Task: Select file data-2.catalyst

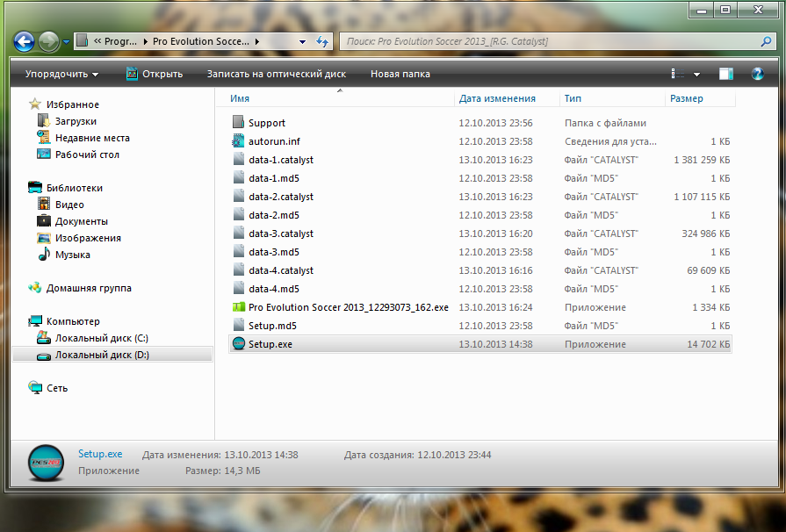Action: tap(281, 197)
